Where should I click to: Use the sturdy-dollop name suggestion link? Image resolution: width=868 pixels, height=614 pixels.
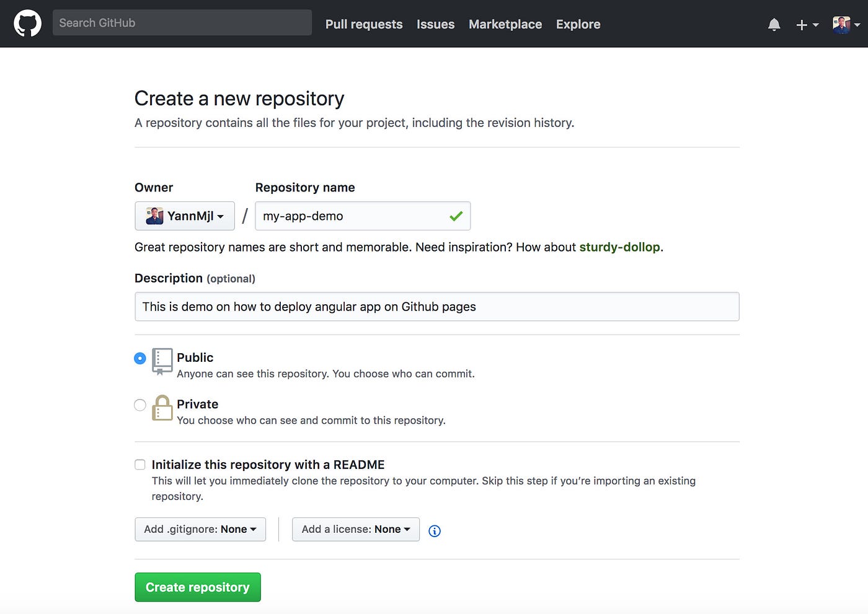pyautogui.click(x=619, y=247)
